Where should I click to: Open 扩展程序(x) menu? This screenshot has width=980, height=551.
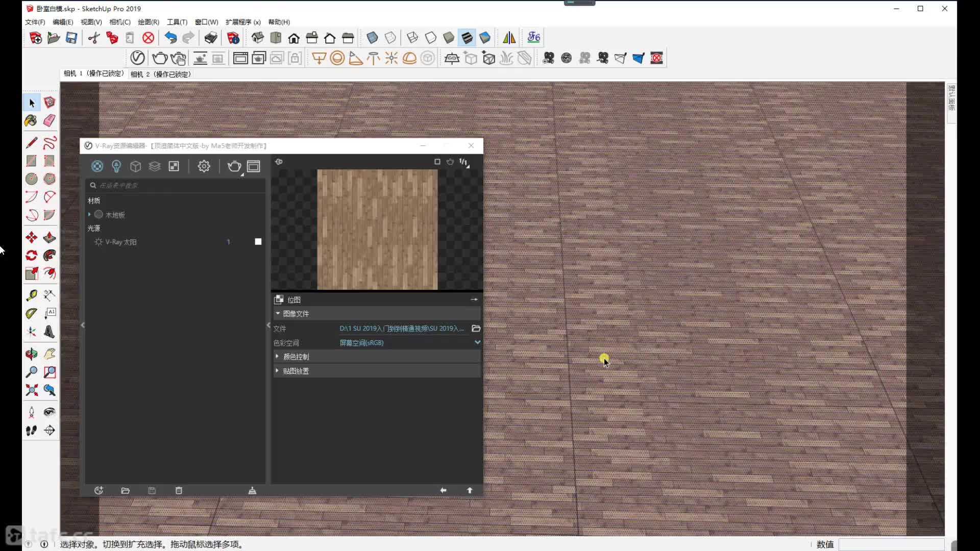point(243,22)
